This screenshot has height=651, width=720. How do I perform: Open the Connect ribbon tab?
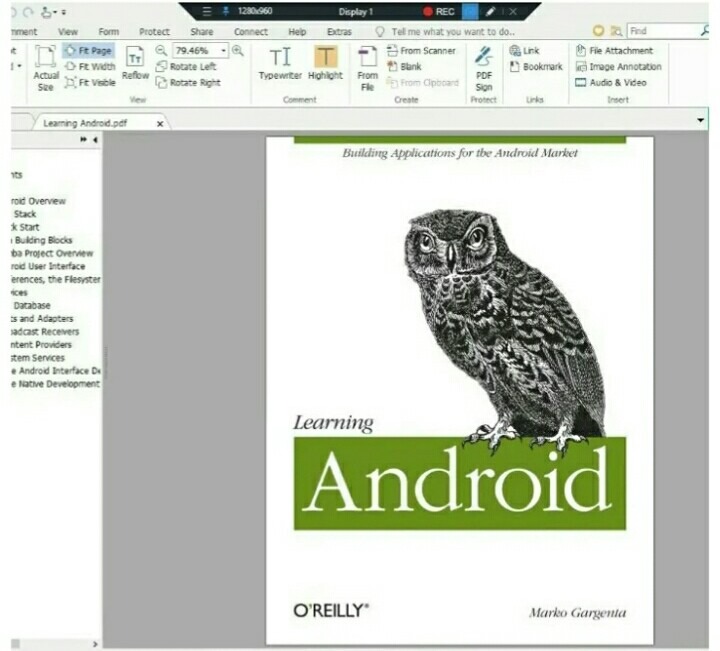[x=251, y=32]
